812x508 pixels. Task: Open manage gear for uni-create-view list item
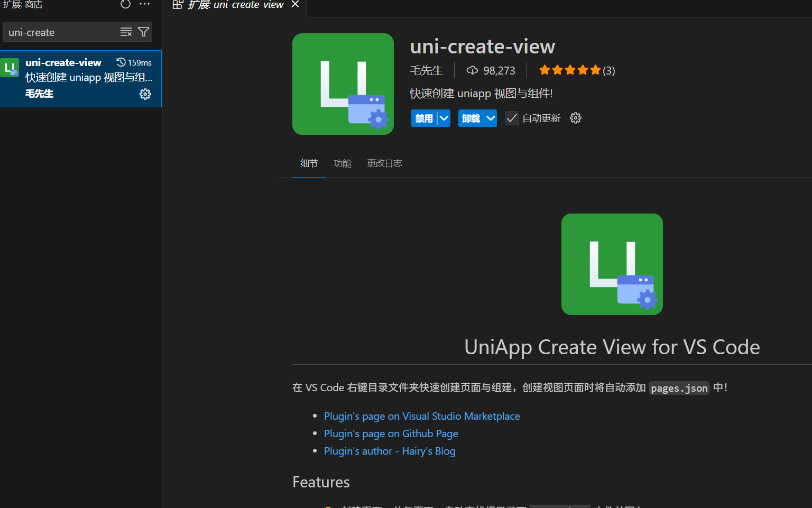145,94
